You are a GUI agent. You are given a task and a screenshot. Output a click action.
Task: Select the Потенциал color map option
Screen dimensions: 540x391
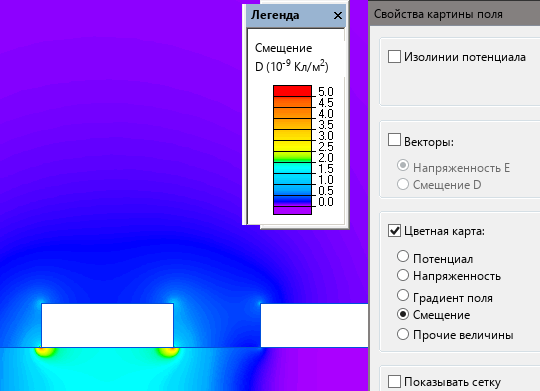coord(403,256)
